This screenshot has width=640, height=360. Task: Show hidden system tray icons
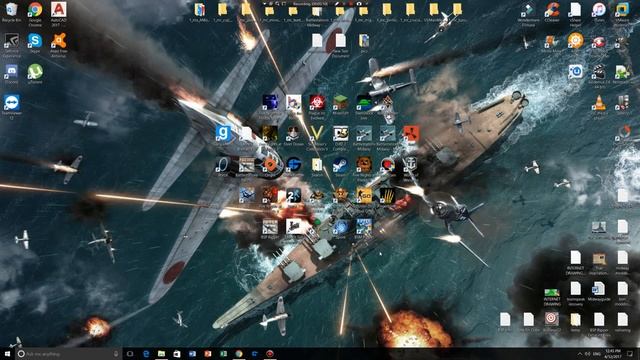[x=580, y=353]
